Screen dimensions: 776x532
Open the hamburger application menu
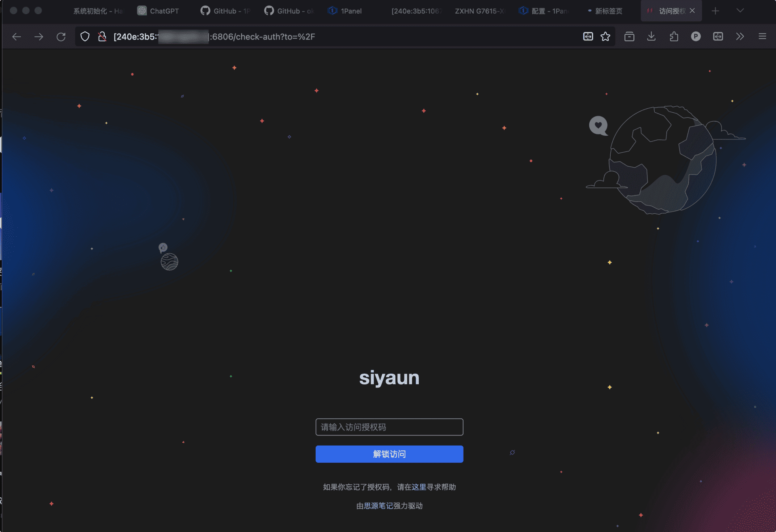762,37
